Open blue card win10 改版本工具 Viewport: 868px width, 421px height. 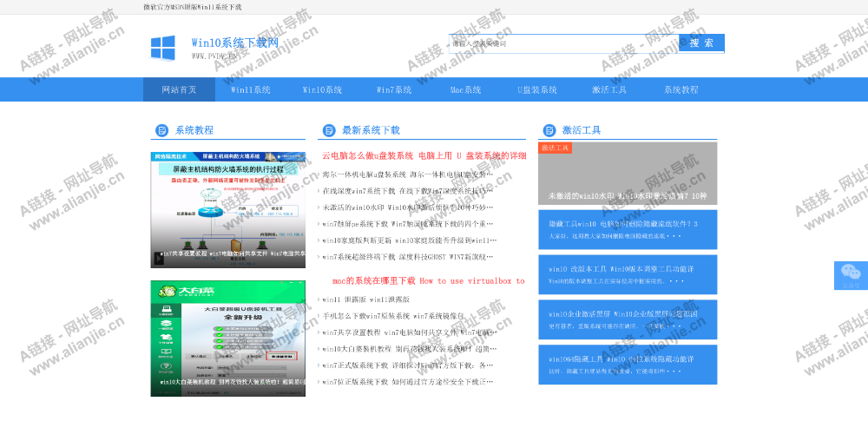628,275
